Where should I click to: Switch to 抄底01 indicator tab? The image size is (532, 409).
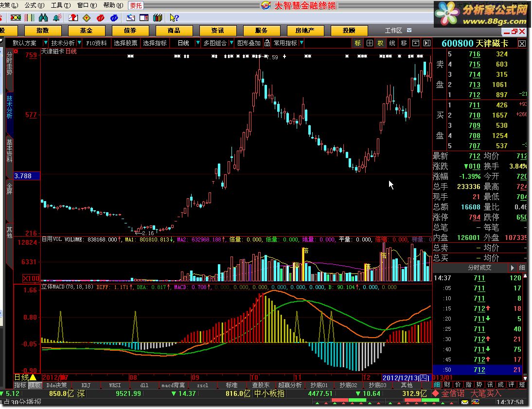319,385
